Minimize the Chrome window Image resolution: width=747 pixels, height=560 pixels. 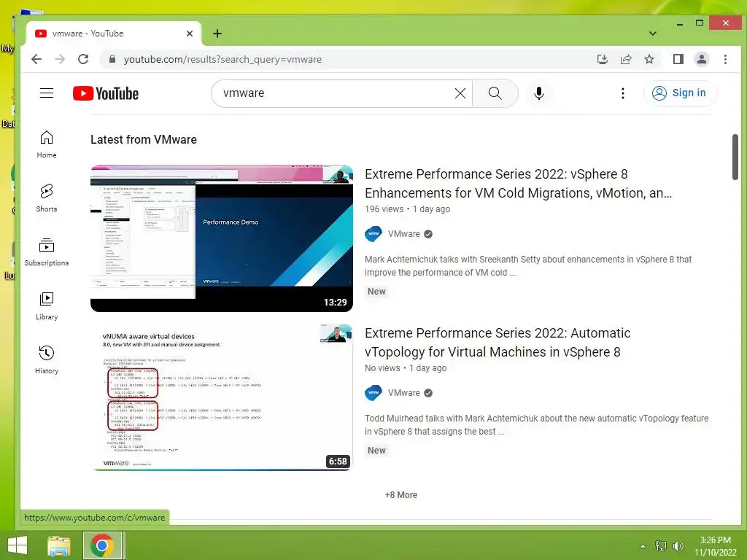[x=680, y=23]
